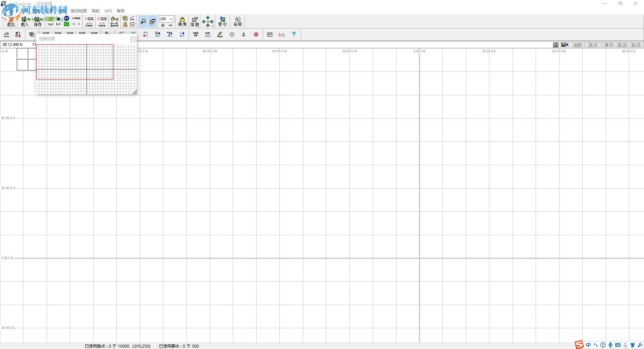Image resolution: width=644 pixels, height=349 pixels.
Task: Click the map view panel resize grip
Action: coord(135,92)
